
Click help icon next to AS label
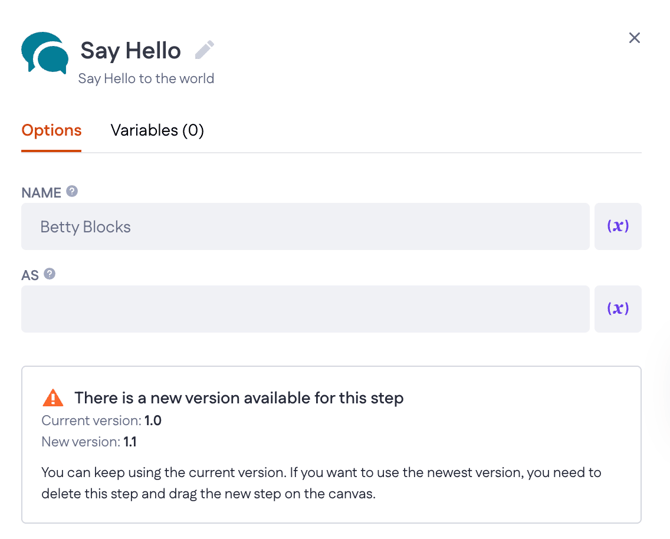50,273
